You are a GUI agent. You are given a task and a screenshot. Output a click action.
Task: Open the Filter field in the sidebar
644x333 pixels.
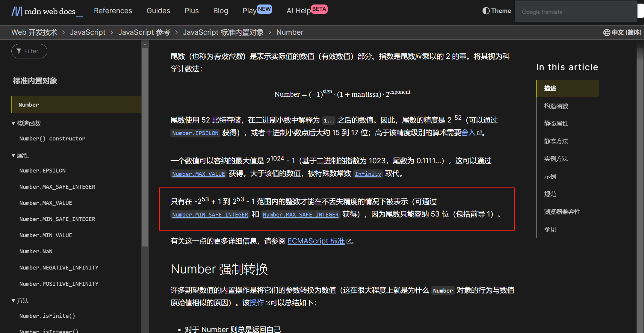[29, 51]
